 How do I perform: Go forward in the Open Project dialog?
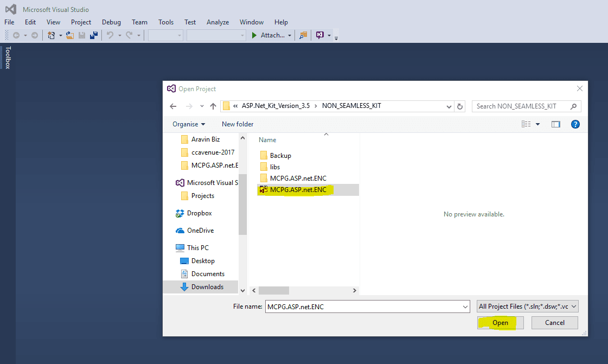tap(189, 106)
